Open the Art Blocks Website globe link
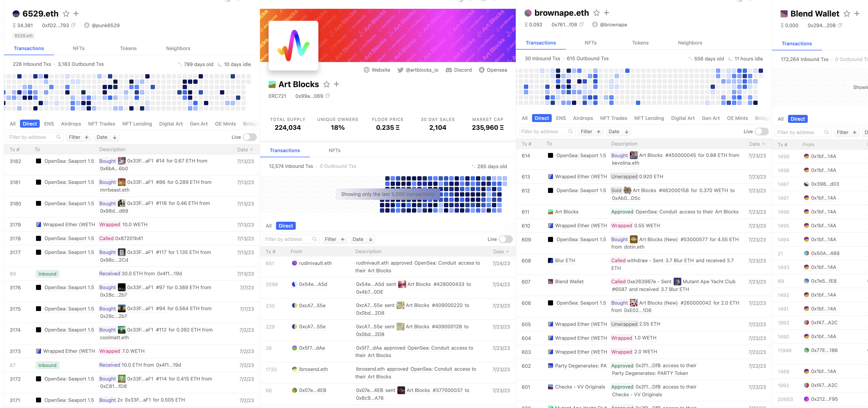 (x=377, y=70)
